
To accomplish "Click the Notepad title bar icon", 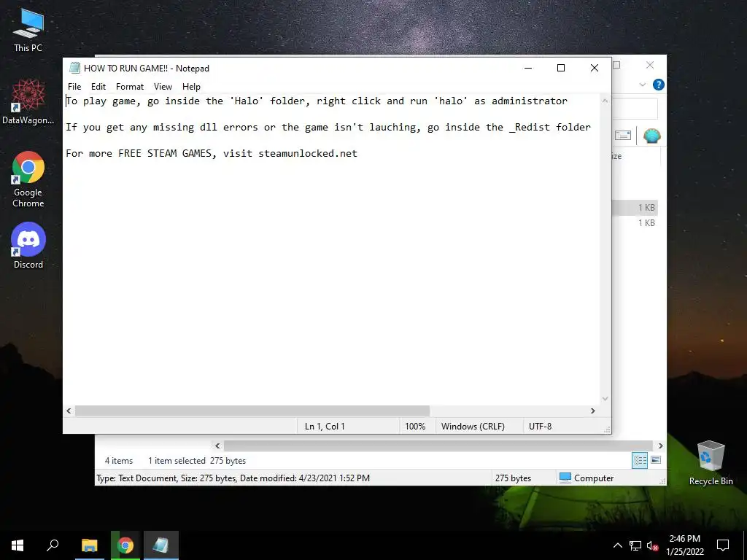I will [74, 68].
